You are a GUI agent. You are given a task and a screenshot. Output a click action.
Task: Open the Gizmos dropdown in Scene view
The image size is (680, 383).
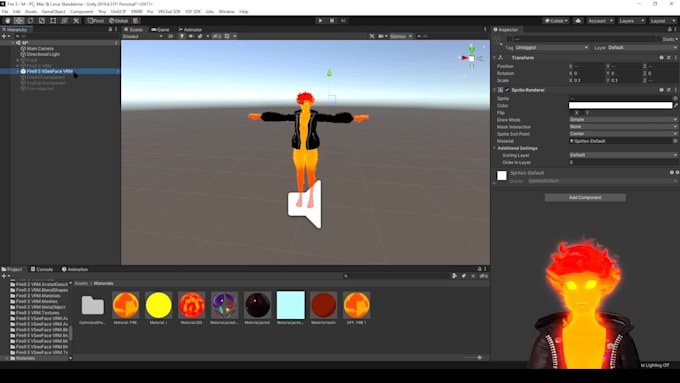coord(401,36)
